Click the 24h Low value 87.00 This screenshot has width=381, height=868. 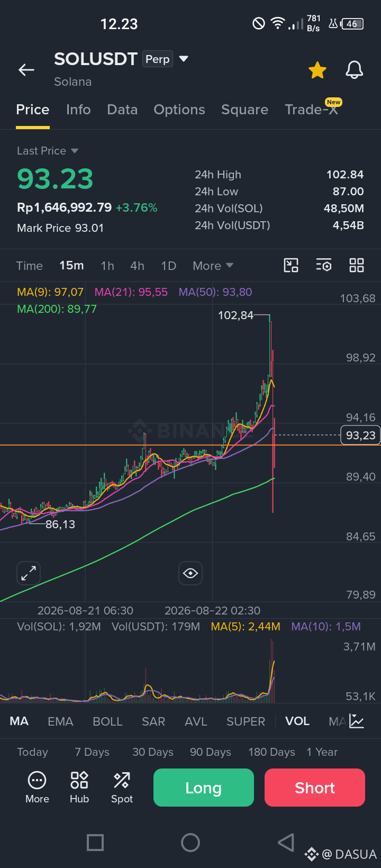pyautogui.click(x=348, y=192)
